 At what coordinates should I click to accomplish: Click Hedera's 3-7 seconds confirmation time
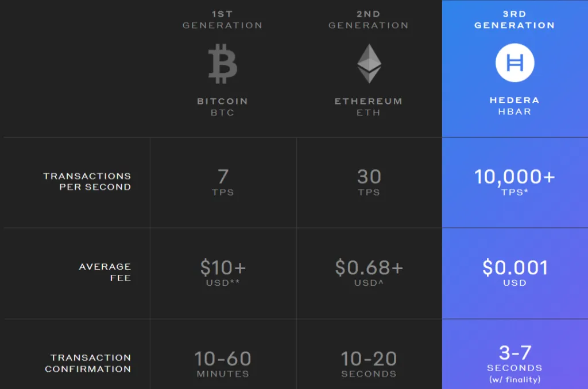click(514, 361)
